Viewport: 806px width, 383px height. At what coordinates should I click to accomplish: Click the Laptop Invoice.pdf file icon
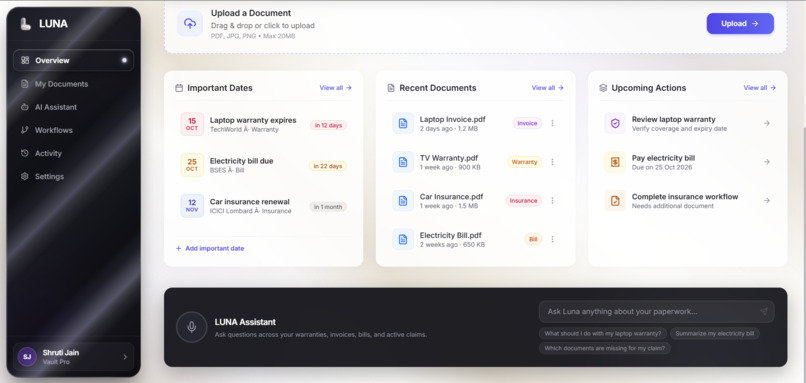coord(403,123)
